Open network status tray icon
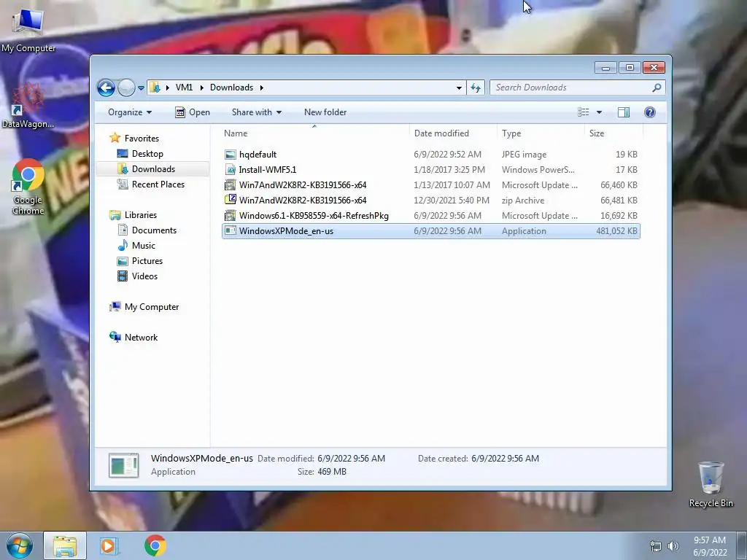 pos(656,547)
